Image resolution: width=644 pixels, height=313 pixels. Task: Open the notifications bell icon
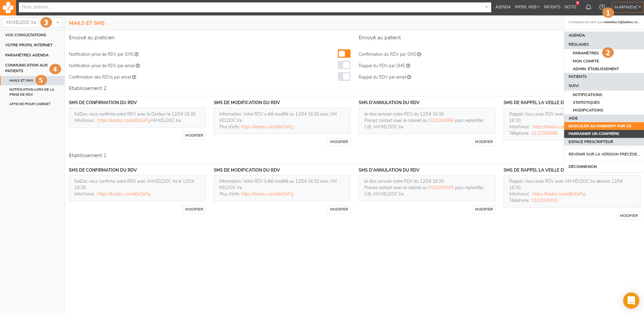click(588, 7)
